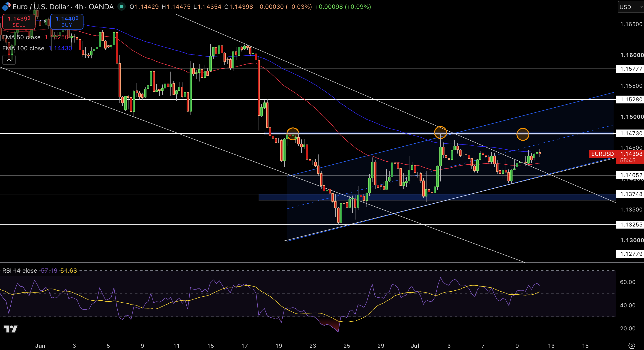This screenshot has height=350, width=644.
Task: Click the Jul label on time axis
Action: point(415,346)
